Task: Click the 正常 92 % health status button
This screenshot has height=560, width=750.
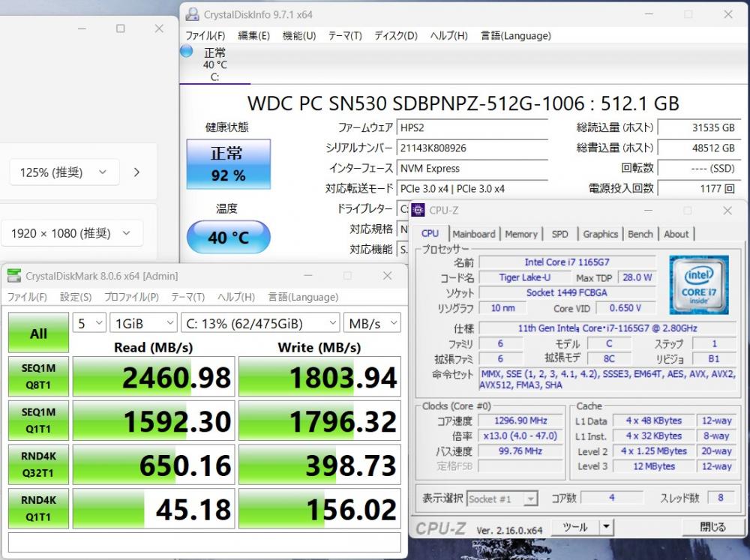Action: (x=228, y=164)
